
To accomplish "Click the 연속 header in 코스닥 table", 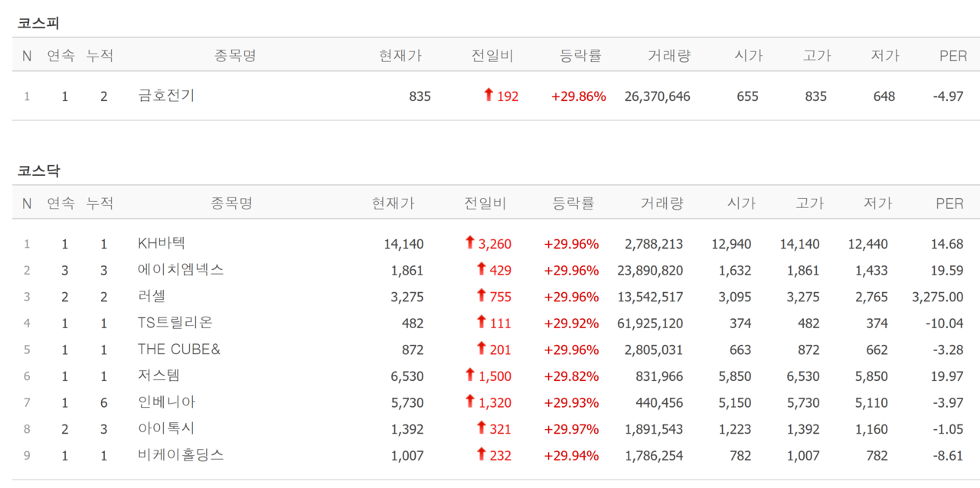I will 61,203.
